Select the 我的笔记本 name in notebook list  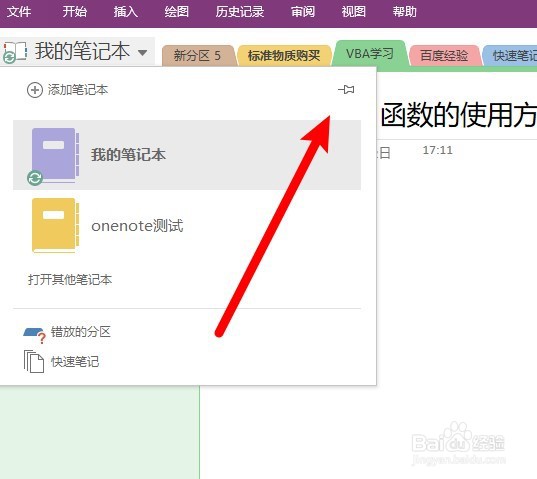(128, 155)
